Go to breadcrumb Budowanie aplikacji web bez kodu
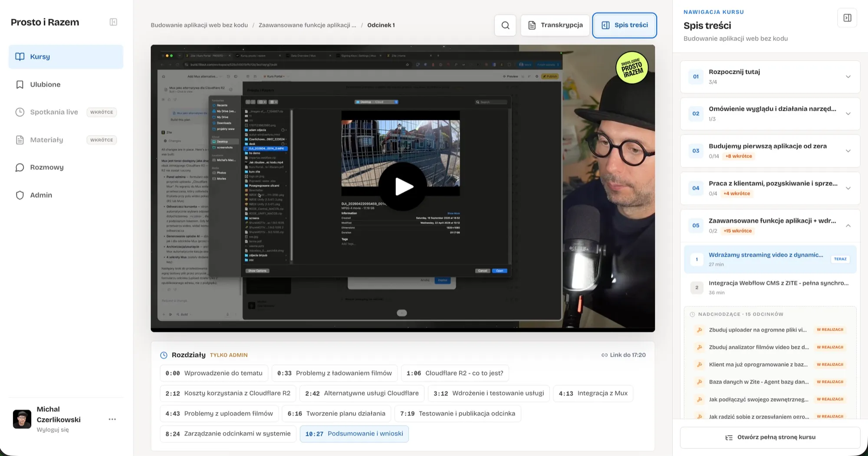The width and height of the screenshot is (868, 456). [x=199, y=25]
